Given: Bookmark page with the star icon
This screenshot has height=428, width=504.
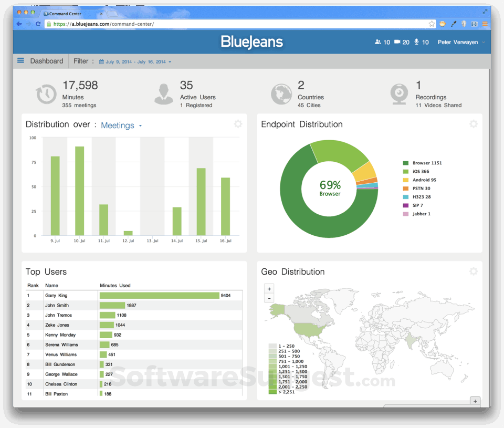Looking at the screenshot, I should [432, 24].
